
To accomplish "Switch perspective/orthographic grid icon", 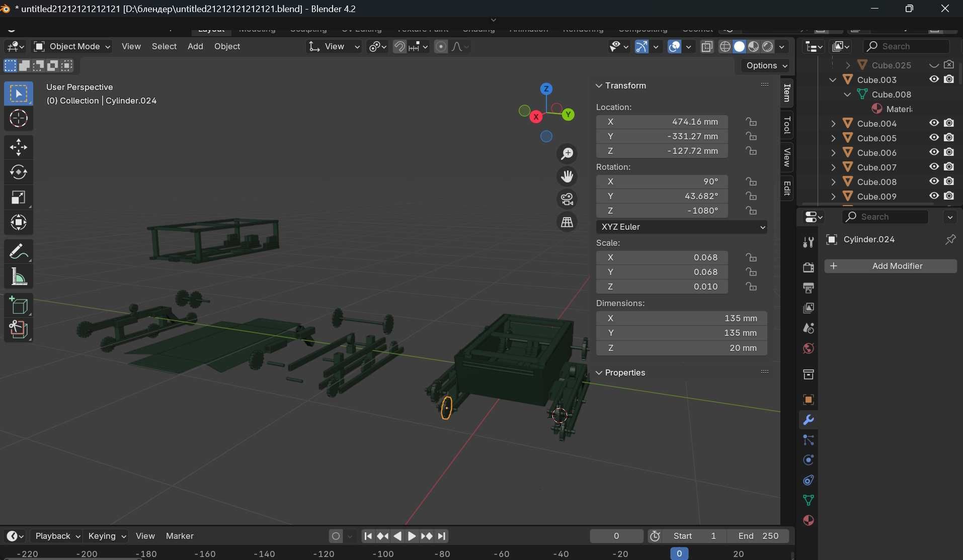I will pyautogui.click(x=567, y=222).
